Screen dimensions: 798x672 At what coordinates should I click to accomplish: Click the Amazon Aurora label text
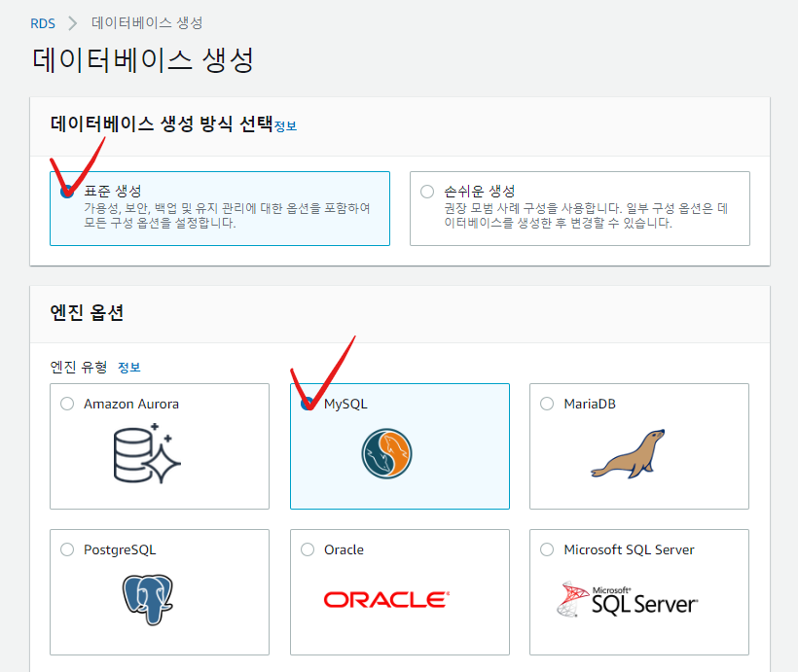pyautogui.click(x=131, y=404)
